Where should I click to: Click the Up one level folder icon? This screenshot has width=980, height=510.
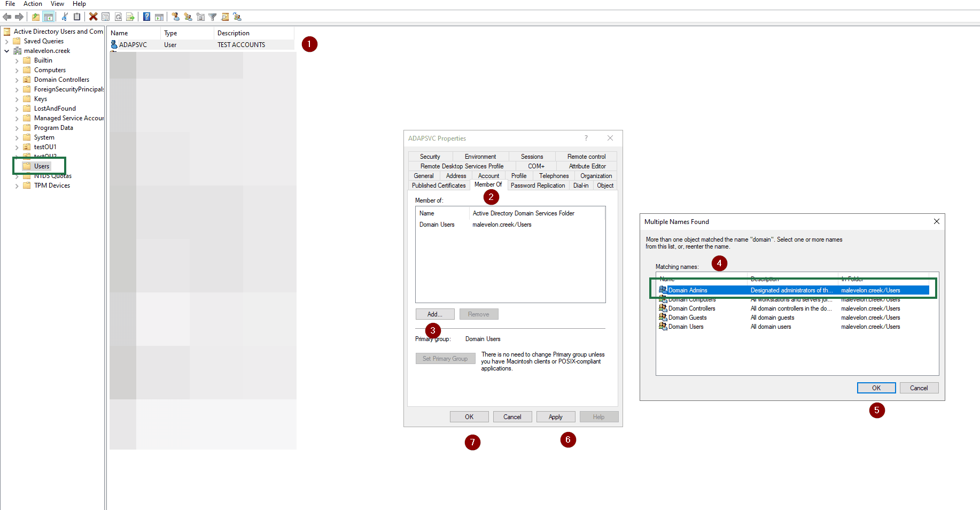coord(36,17)
